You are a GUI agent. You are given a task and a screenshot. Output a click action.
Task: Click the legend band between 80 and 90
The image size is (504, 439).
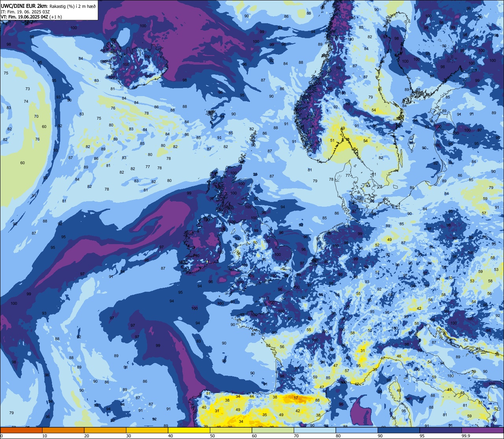[357, 430]
